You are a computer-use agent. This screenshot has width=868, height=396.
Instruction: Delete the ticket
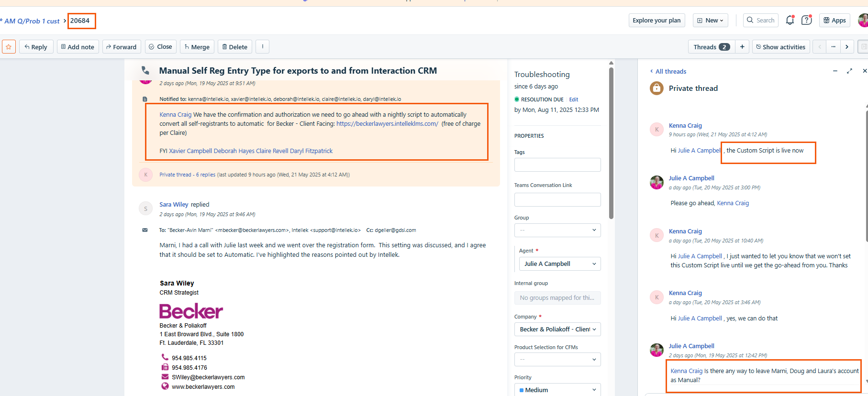click(235, 47)
